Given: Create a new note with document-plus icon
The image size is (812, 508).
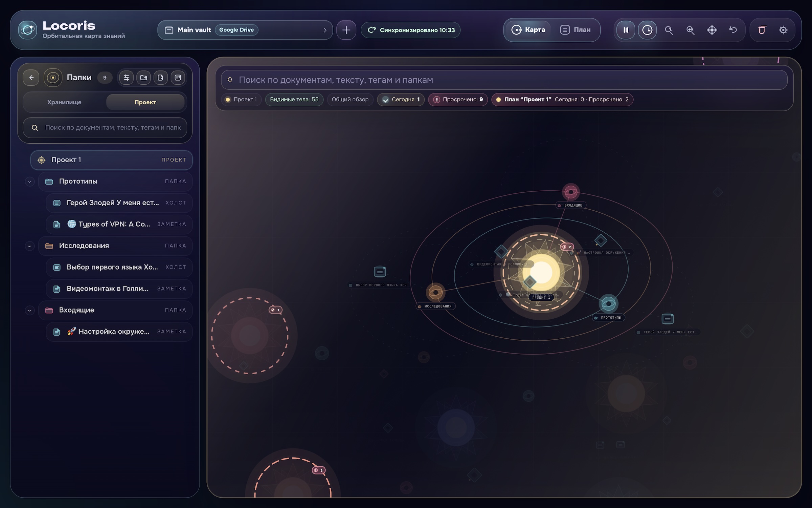Looking at the screenshot, I should coord(160,78).
